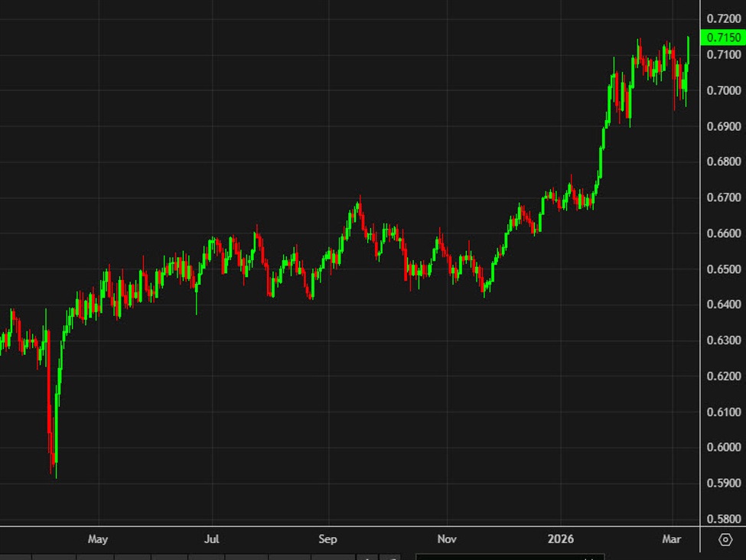Click the Sep label on time axis
Screen dimensions: 746x560
[327, 539]
